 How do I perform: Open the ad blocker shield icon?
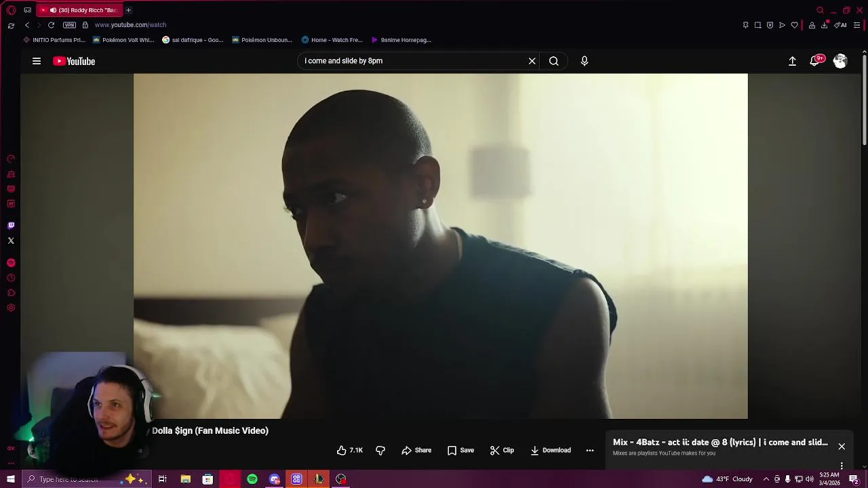[770, 25]
